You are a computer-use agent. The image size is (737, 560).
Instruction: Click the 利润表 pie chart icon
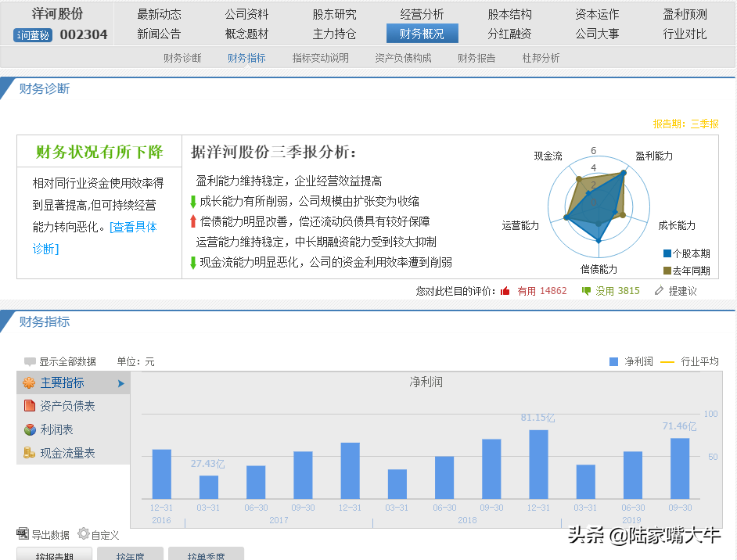click(x=30, y=429)
